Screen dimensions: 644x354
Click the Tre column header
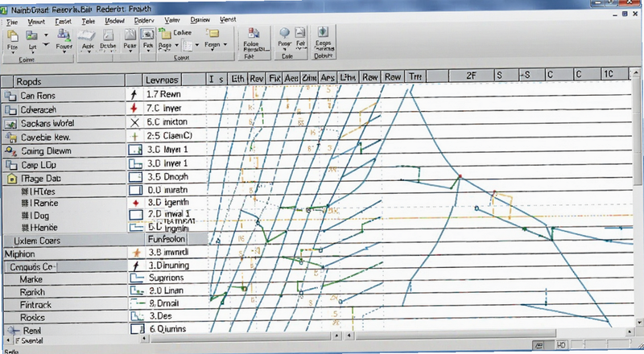tap(415, 76)
